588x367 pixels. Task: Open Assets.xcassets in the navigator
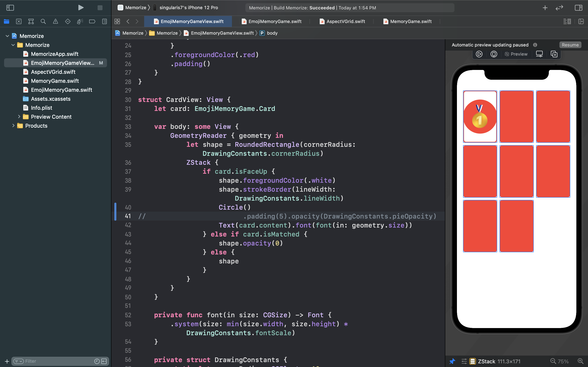tap(51, 99)
